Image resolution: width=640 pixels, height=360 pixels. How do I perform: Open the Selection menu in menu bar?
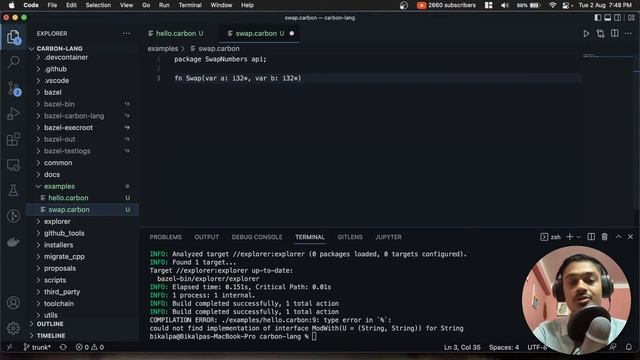click(x=98, y=5)
